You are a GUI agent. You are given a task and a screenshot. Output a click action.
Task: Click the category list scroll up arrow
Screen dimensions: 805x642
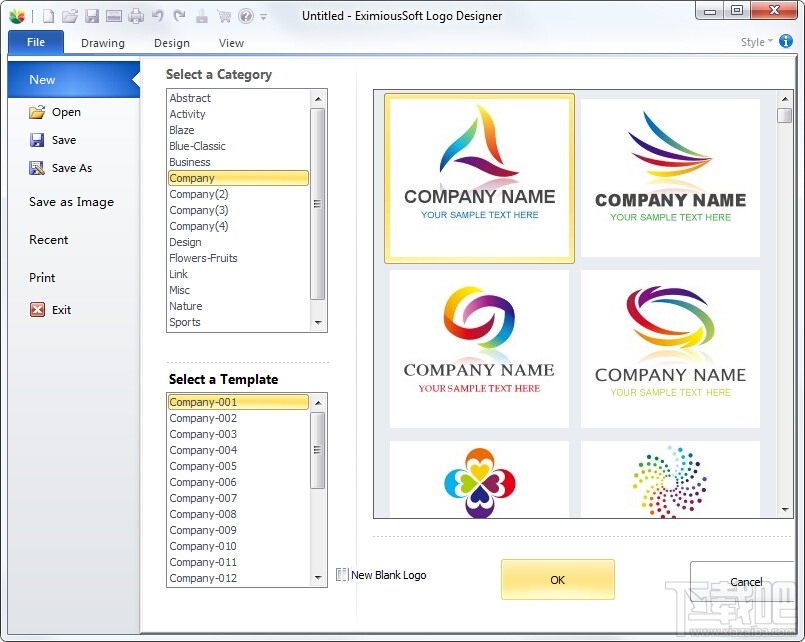pyautogui.click(x=318, y=98)
